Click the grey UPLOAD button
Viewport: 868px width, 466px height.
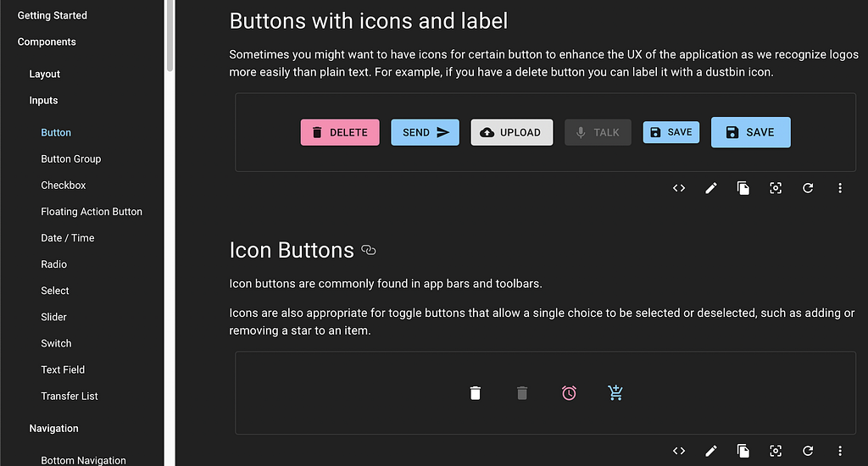point(512,132)
